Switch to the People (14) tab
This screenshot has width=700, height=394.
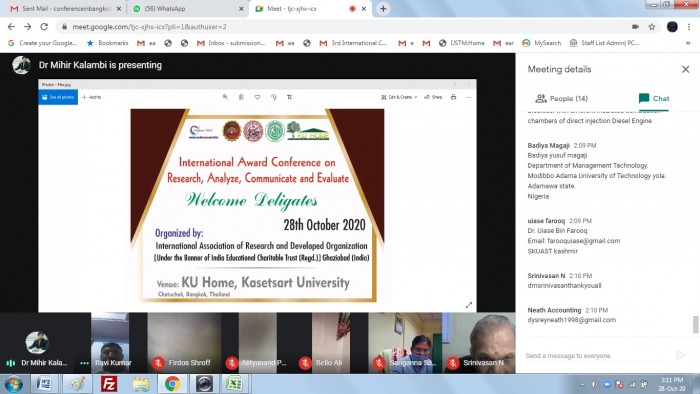click(x=561, y=98)
